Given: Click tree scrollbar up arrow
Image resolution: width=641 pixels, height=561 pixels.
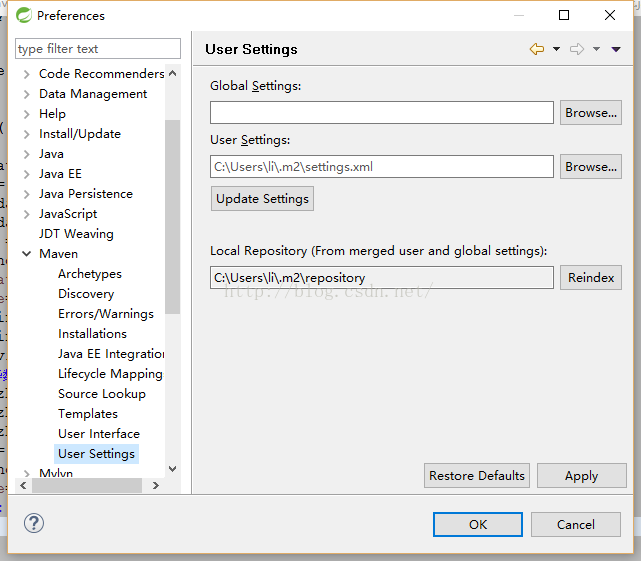Looking at the screenshot, I should point(173,74).
